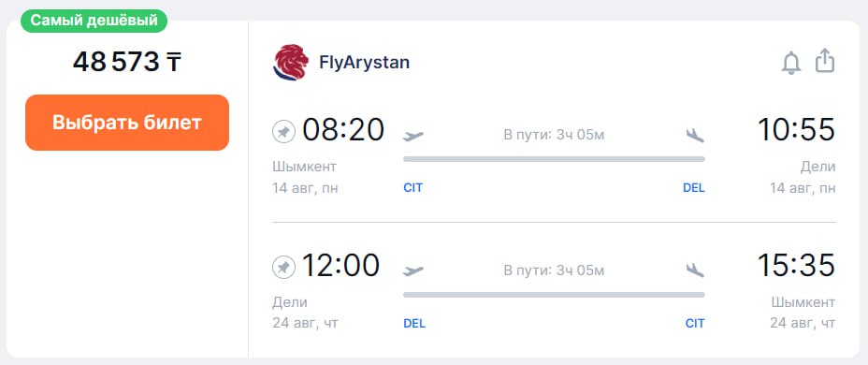Click landing plane icon on return flight
This screenshot has width=868, height=365.
click(x=695, y=270)
